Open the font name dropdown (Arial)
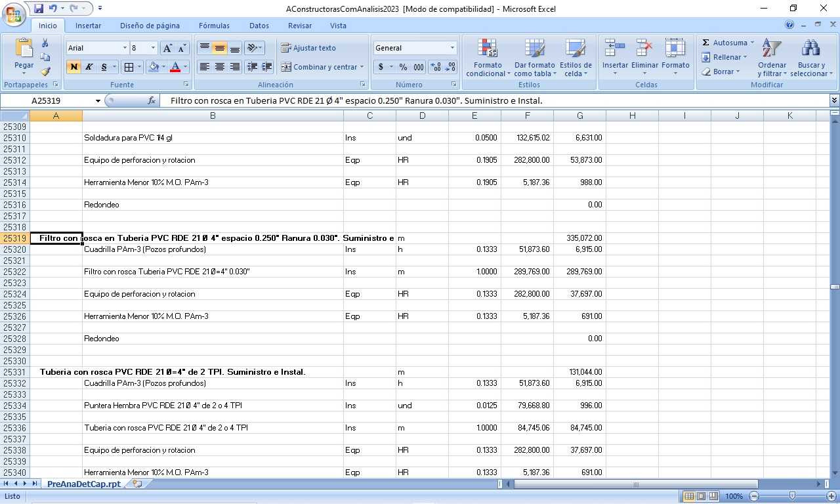 coord(125,48)
